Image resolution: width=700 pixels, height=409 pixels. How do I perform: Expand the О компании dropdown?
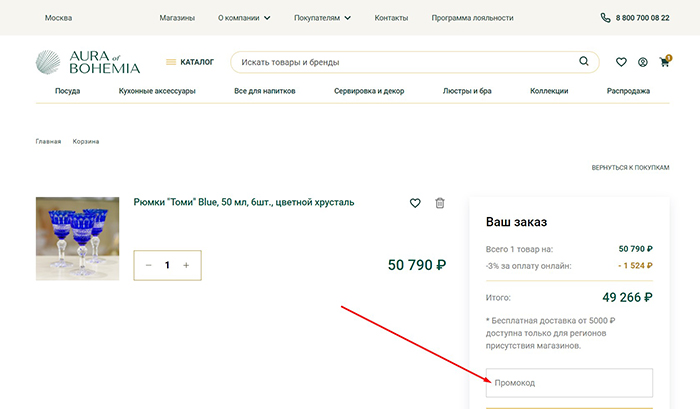pos(244,18)
